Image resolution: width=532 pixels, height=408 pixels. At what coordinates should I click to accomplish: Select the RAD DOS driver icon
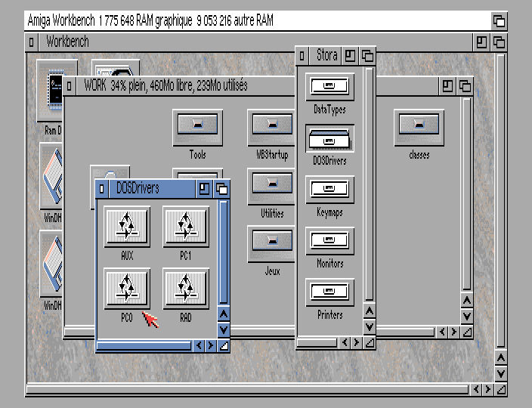pyautogui.click(x=186, y=289)
